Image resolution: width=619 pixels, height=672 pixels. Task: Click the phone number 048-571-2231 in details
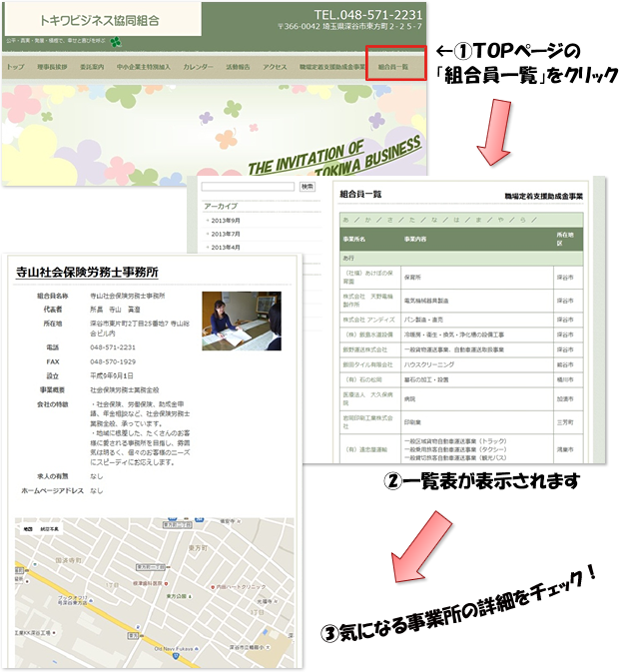point(113,347)
